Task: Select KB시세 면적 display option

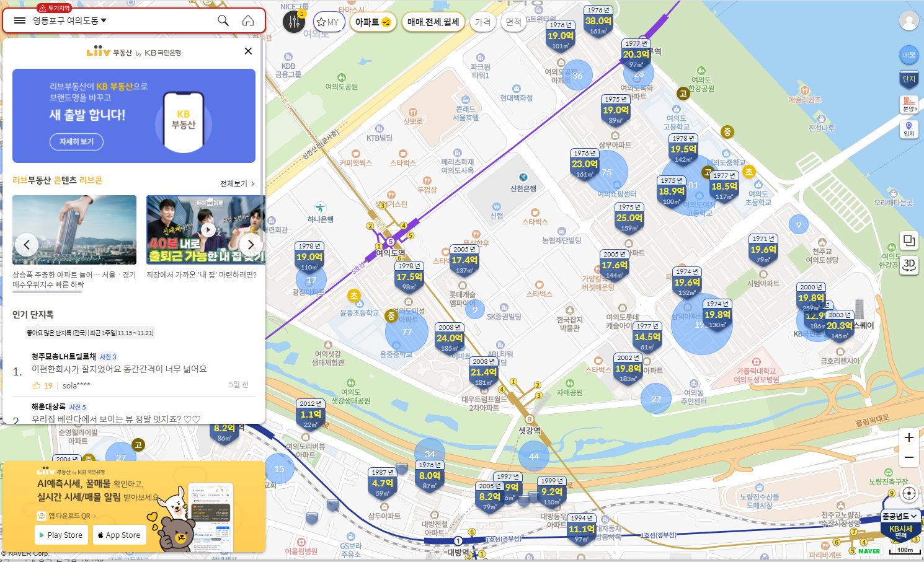Action: point(900,532)
